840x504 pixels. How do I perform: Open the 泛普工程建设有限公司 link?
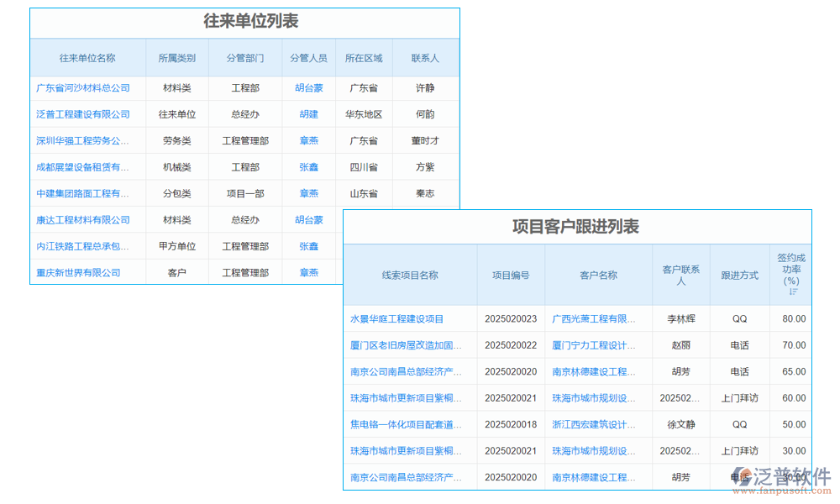[x=84, y=113]
